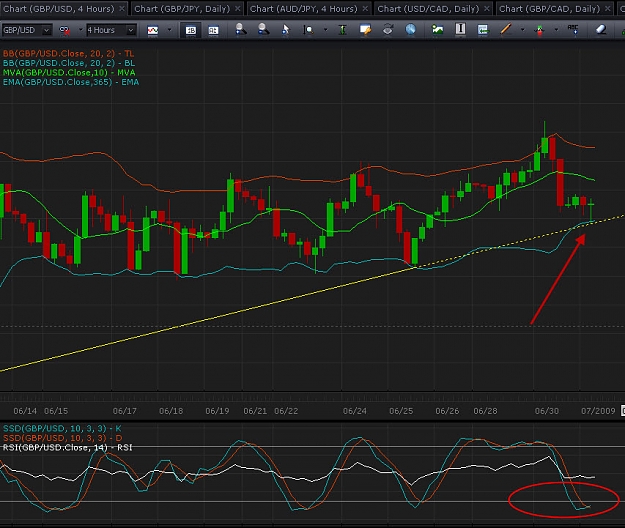
Task: Click the zoom out magnifier icon
Action: (x=263, y=29)
